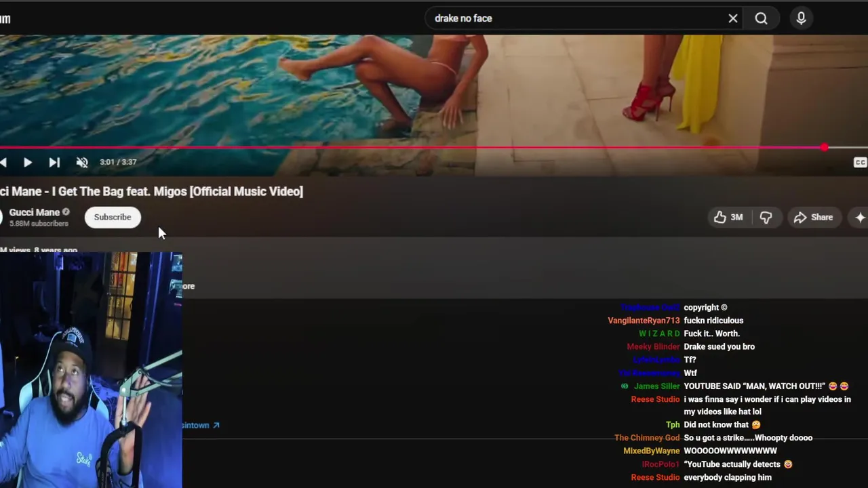Click the first Reese Studio chat username
The image size is (868, 488).
655,399
